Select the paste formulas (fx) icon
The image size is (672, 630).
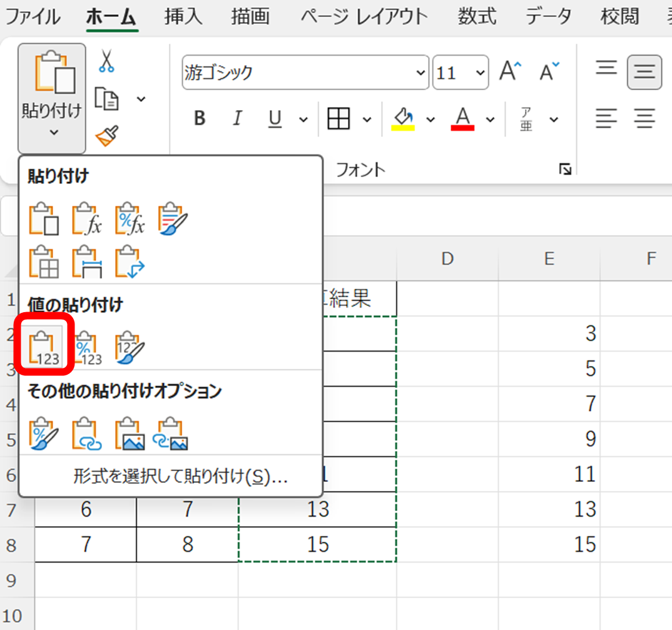tap(87, 219)
